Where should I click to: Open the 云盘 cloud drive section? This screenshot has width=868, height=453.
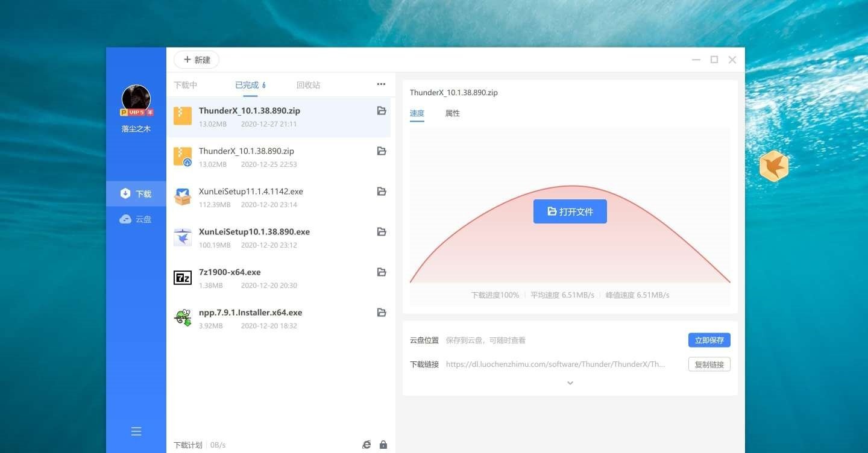pos(136,219)
